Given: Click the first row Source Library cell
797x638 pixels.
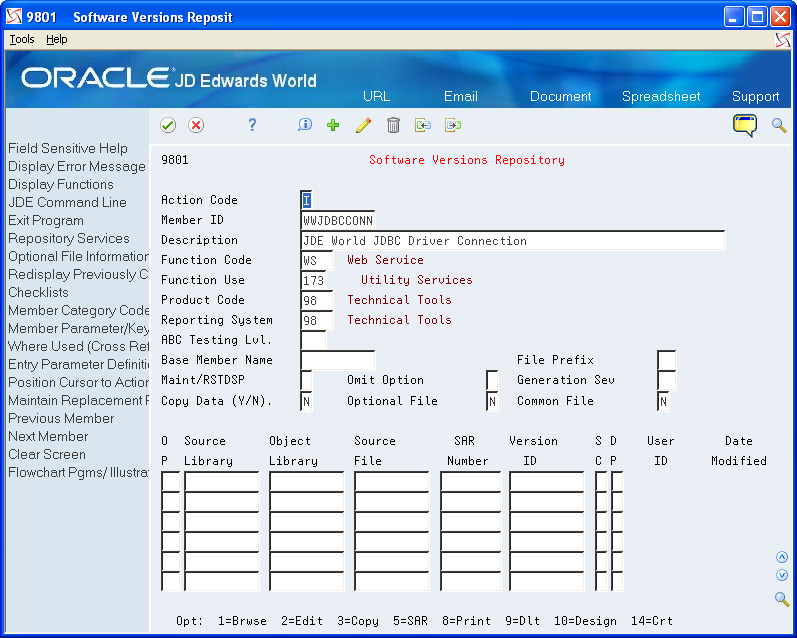Looking at the screenshot, I should (x=222, y=481).
